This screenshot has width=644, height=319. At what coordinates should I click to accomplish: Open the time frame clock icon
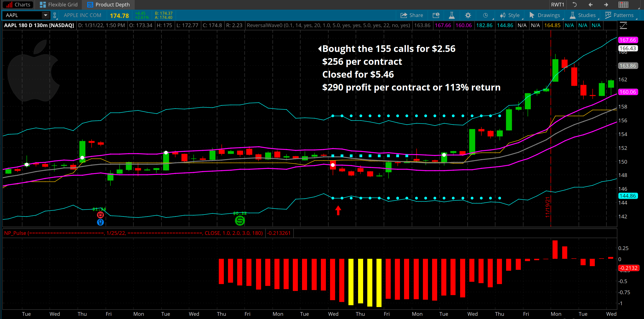(x=485, y=15)
